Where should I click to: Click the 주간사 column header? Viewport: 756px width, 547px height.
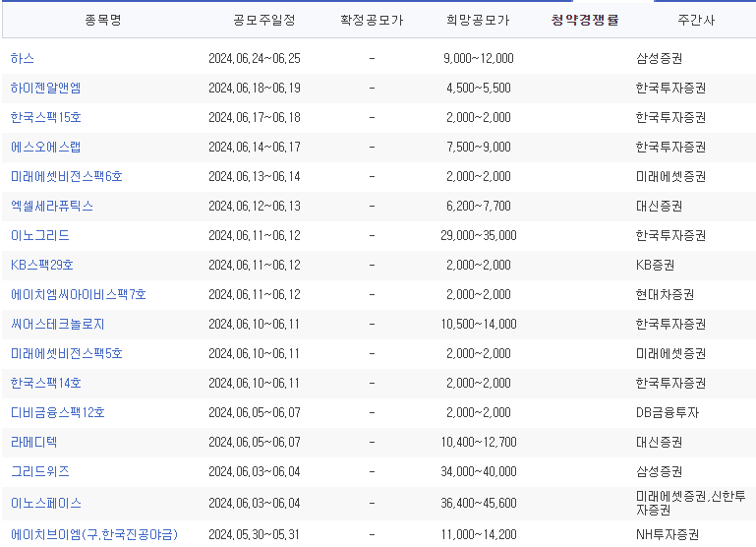pos(696,20)
